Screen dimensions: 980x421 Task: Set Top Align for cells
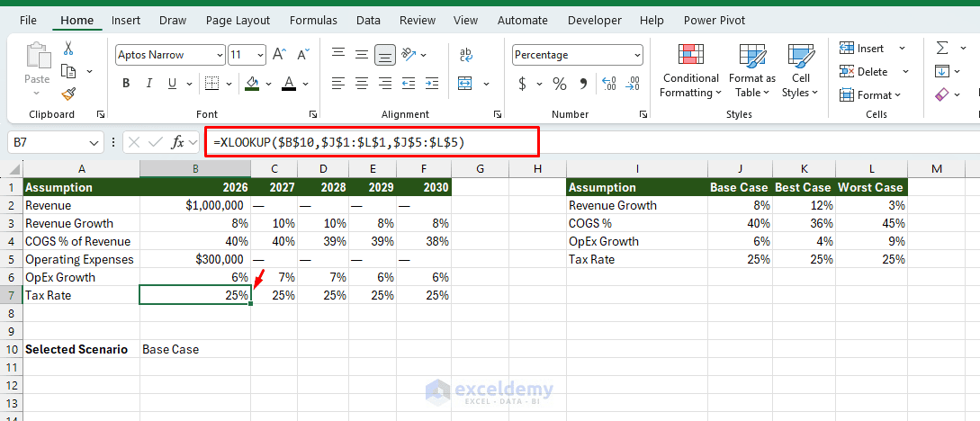(x=338, y=54)
